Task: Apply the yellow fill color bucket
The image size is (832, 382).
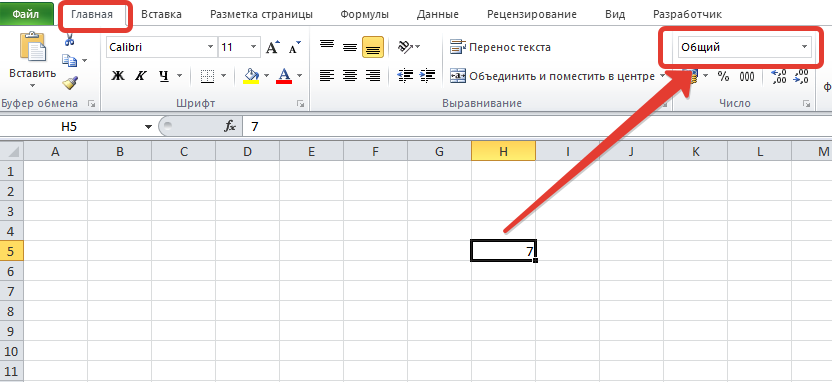Action: (251, 76)
